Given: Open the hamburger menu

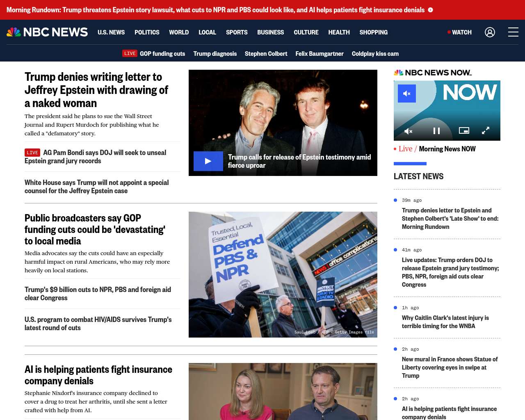Looking at the screenshot, I should (513, 32).
